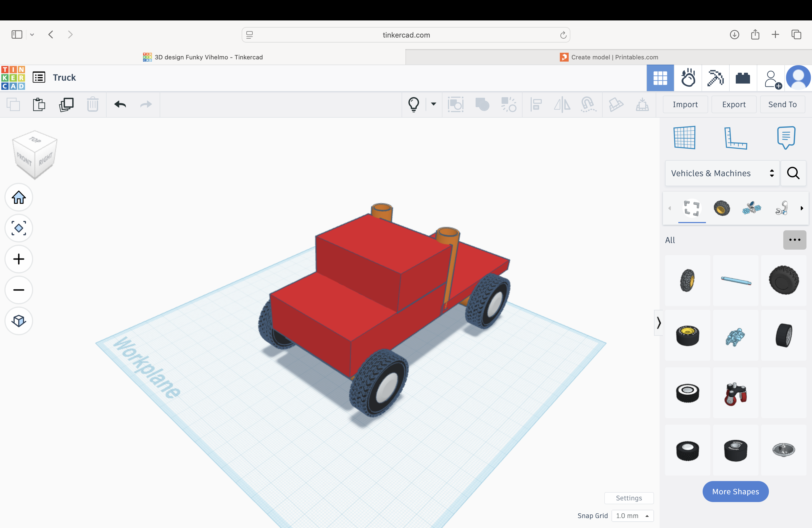Open the dropdown arrow next to lightbulb

[x=433, y=104]
